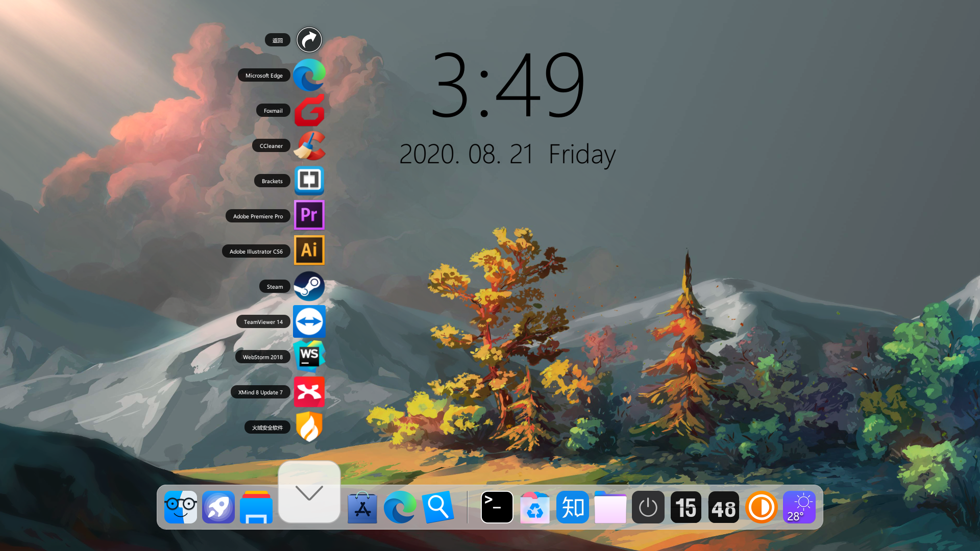Launch Adobe Premiere Pro
This screenshot has height=551, width=980.
coord(309,215)
